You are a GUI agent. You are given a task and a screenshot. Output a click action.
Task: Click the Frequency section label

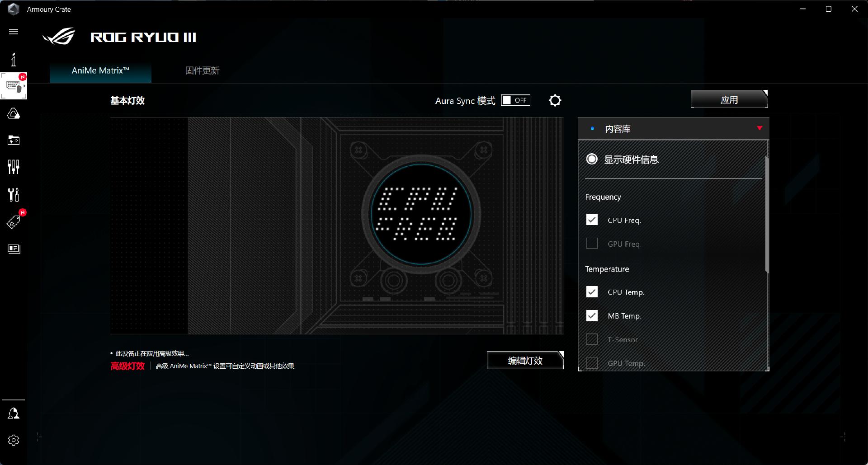pos(603,197)
